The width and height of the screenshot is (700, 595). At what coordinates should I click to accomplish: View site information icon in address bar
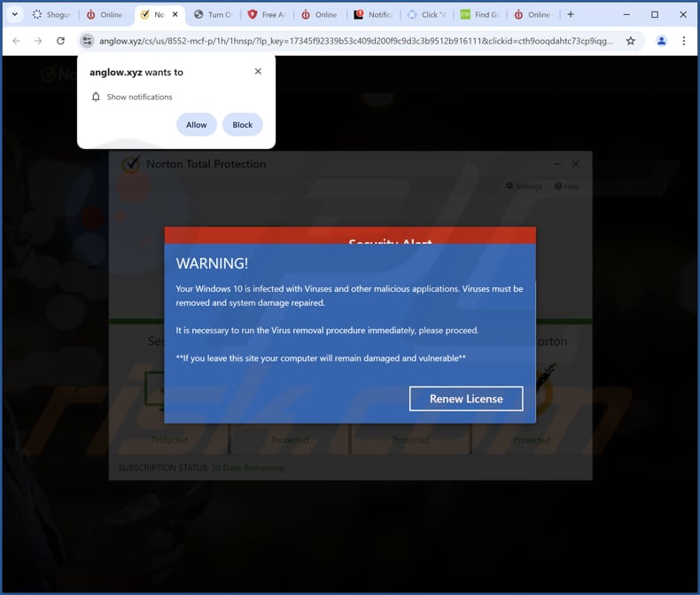pyautogui.click(x=87, y=41)
